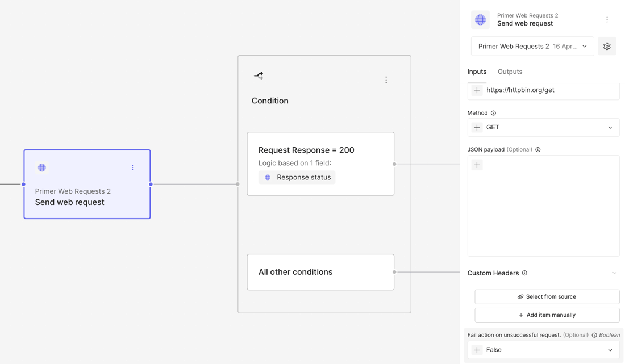Click the info icon next to Method

pyautogui.click(x=493, y=113)
